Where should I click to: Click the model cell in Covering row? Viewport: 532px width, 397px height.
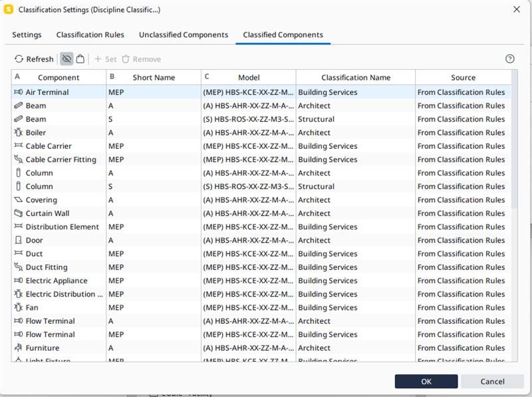click(x=248, y=200)
